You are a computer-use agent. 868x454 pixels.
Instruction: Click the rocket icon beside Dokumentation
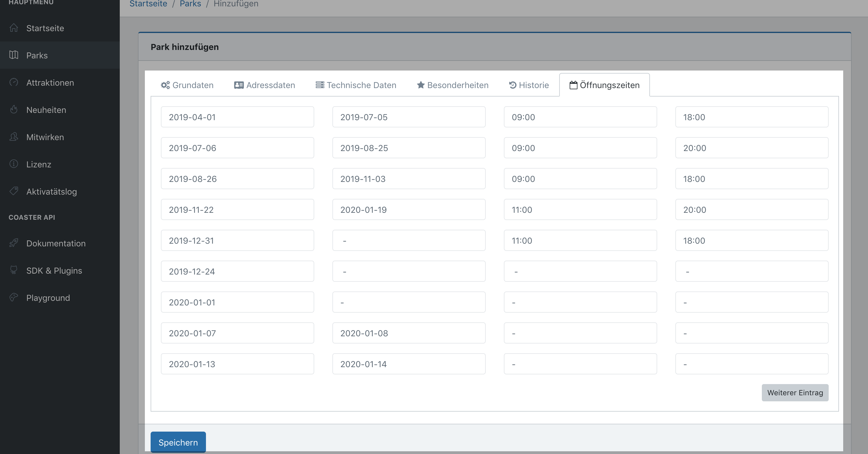14,243
